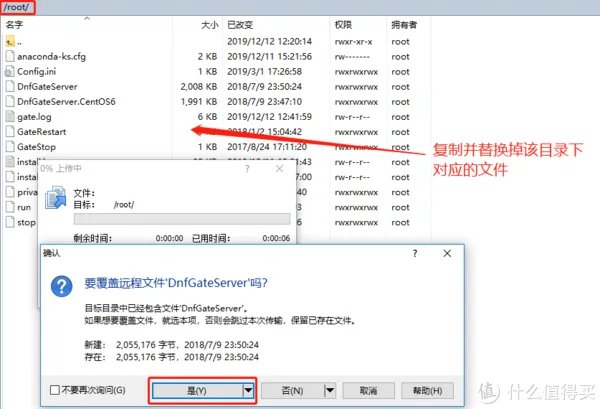Click the 2017/8/24 17:11:20 date cell
This screenshot has width=600, height=409.
pyautogui.click(x=267, y=147)
